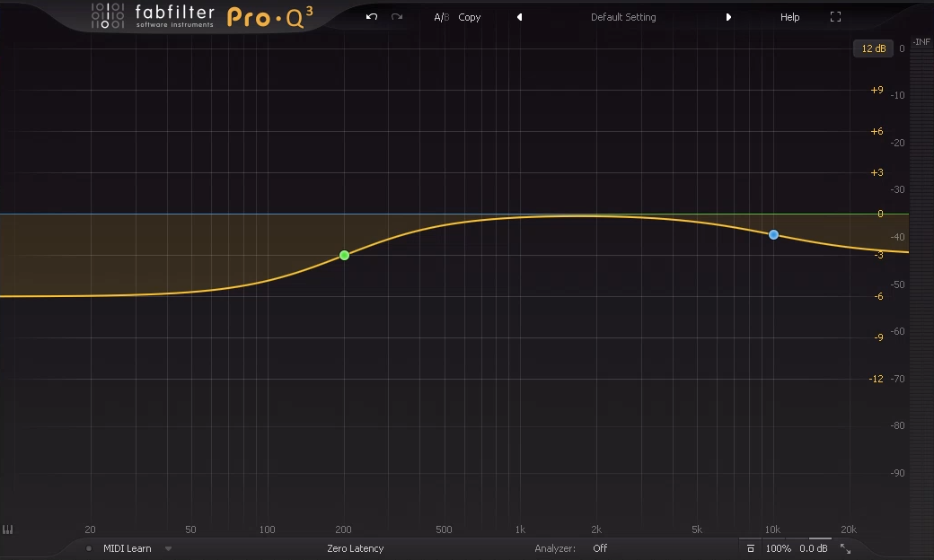934x560 pixels.
Task: Click the undo arrow icon
Action: pyautogui.click(x=372, y=17)
